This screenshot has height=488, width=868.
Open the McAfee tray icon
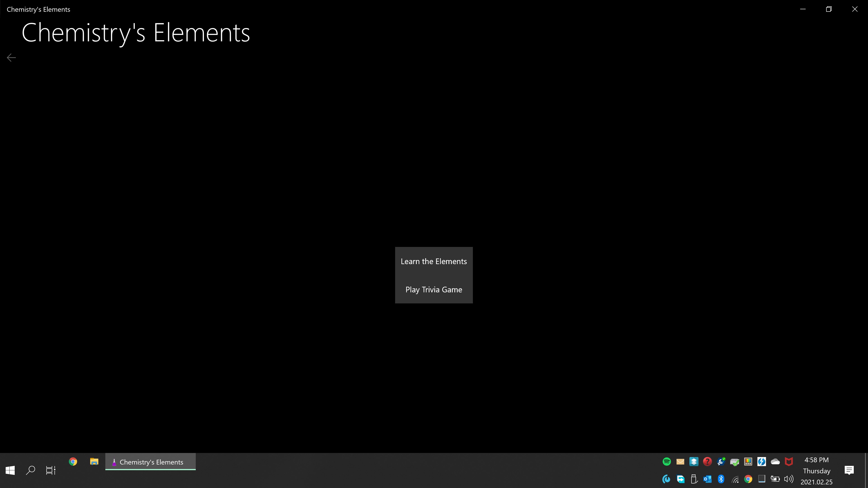[x=789, y=462]
